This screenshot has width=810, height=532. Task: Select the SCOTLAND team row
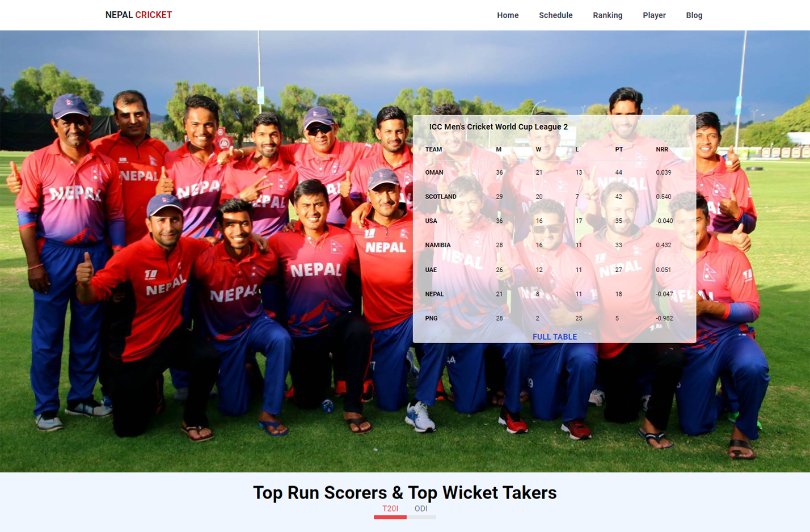coord(554,197)
